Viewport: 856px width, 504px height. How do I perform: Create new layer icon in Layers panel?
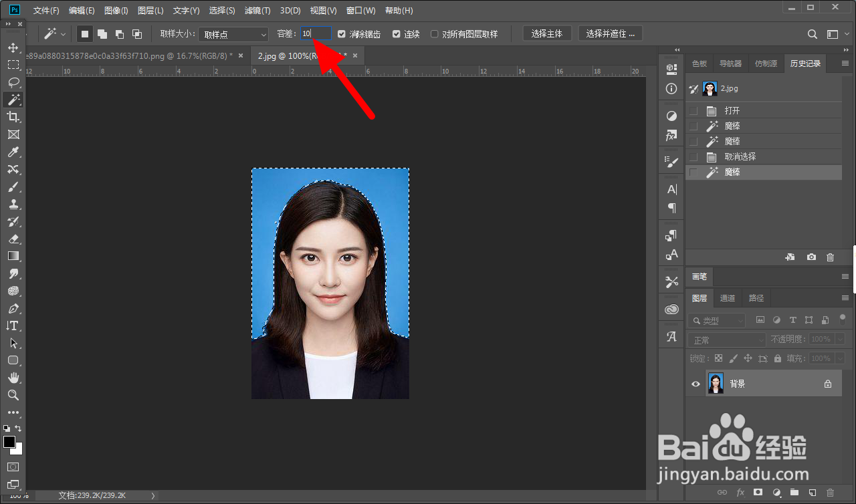pyautogui.click(x=812, y=493)
